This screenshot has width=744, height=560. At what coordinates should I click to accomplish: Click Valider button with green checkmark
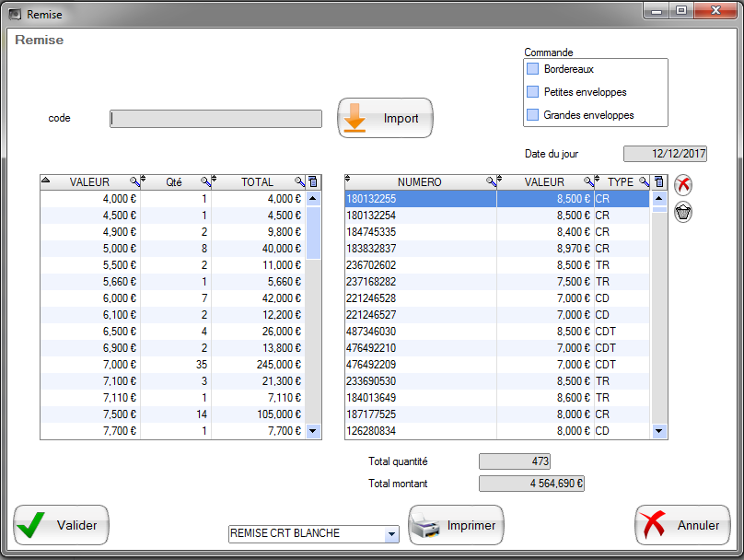point(61,525)
